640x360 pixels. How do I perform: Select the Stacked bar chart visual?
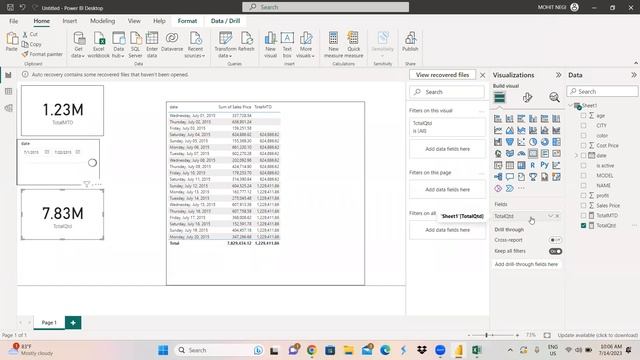(498, 119)
